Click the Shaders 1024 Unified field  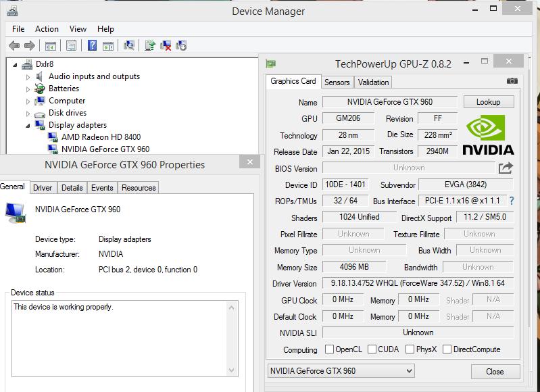(x=359, y=217)
